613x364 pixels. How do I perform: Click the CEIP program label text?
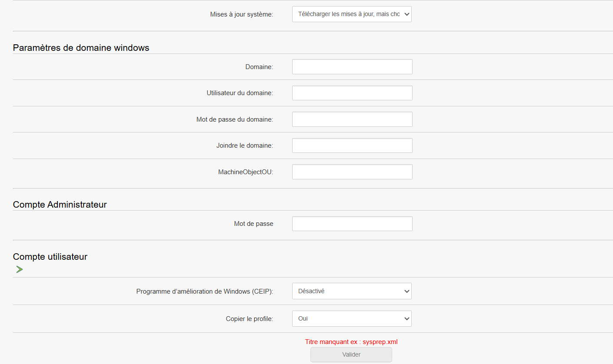tap(204, 291)
